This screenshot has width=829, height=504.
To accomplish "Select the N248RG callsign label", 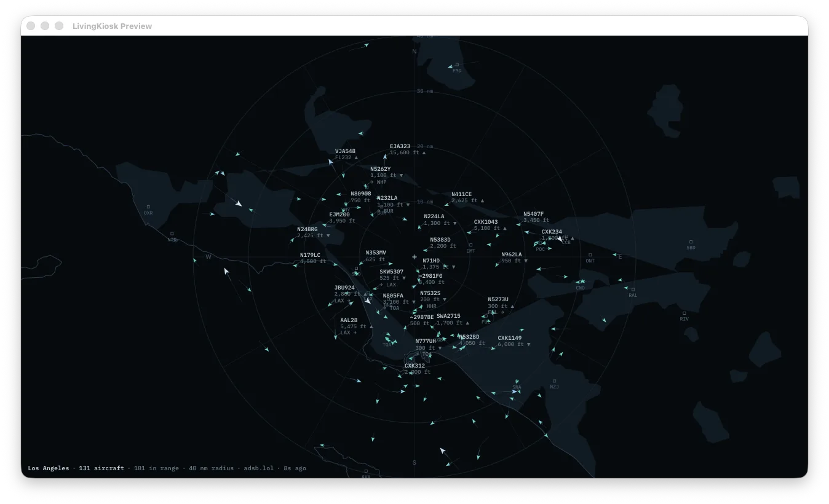I will 307,229.
